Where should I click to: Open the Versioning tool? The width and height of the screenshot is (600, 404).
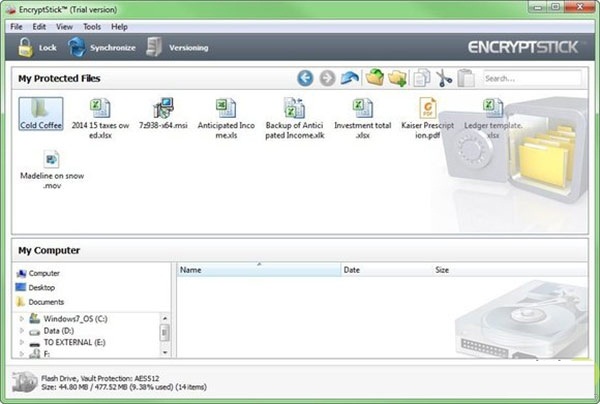coord(177,47)
